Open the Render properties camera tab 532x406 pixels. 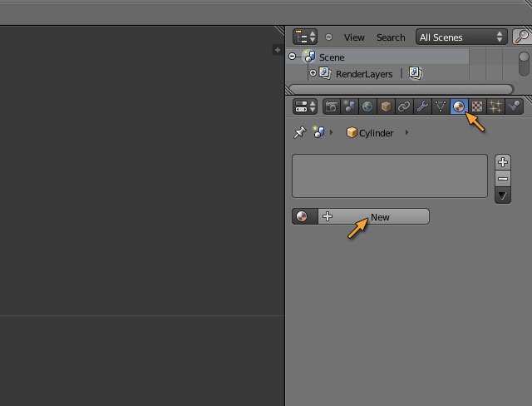tap(332, 106)
